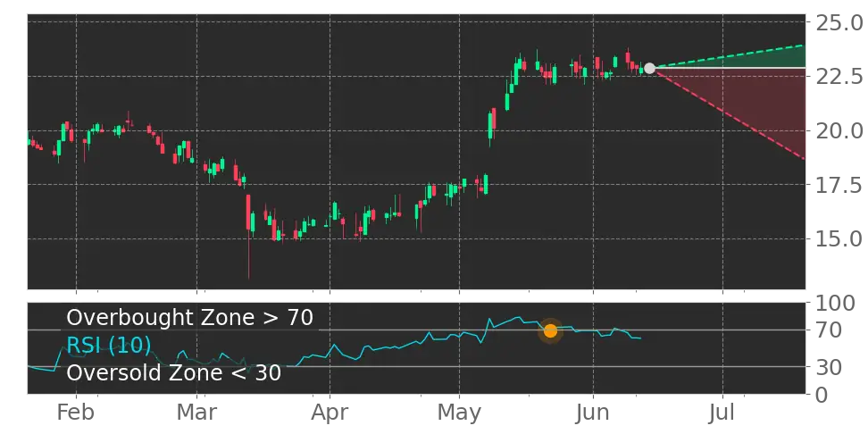Click the 'Jun' axis label

[594, 413]
